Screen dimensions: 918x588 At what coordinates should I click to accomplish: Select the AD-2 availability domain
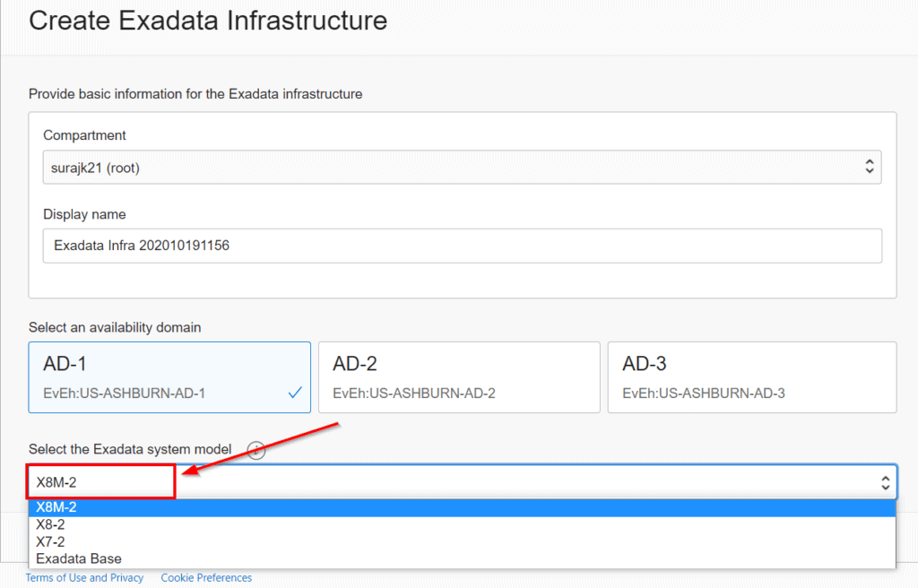pos(459,376)
